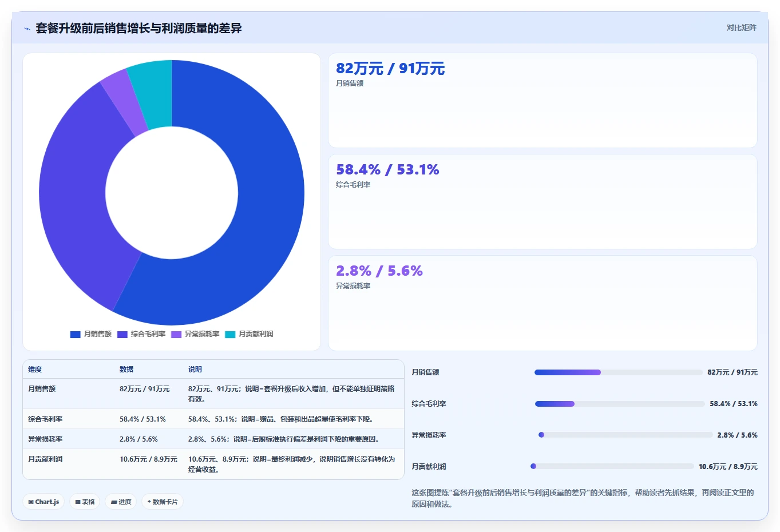This screenshot has height=532, width=780.
Task: Toggle 综合毛利率 legend color box
Action: (122, 334)
